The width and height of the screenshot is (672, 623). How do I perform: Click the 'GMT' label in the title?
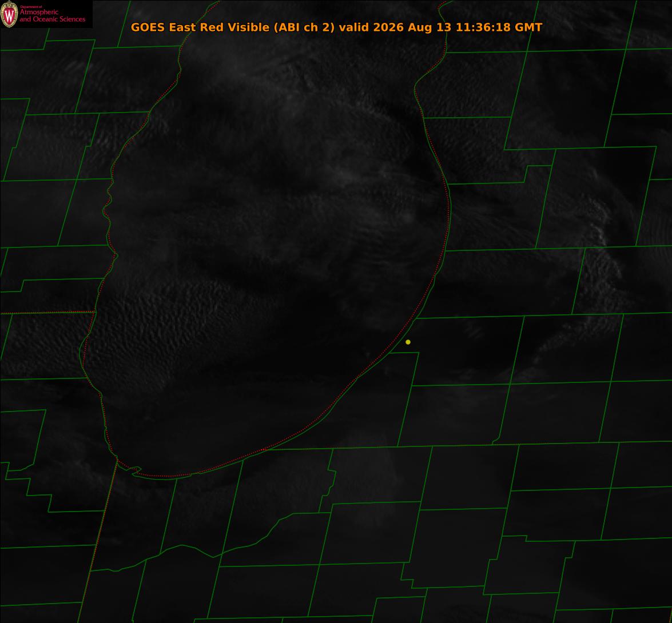coord(528,27)
